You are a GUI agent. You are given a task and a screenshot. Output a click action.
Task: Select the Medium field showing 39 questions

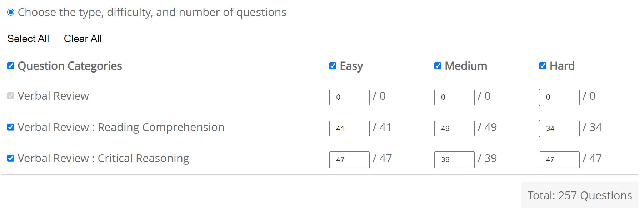pyautogui.click(x=454, y=160)
